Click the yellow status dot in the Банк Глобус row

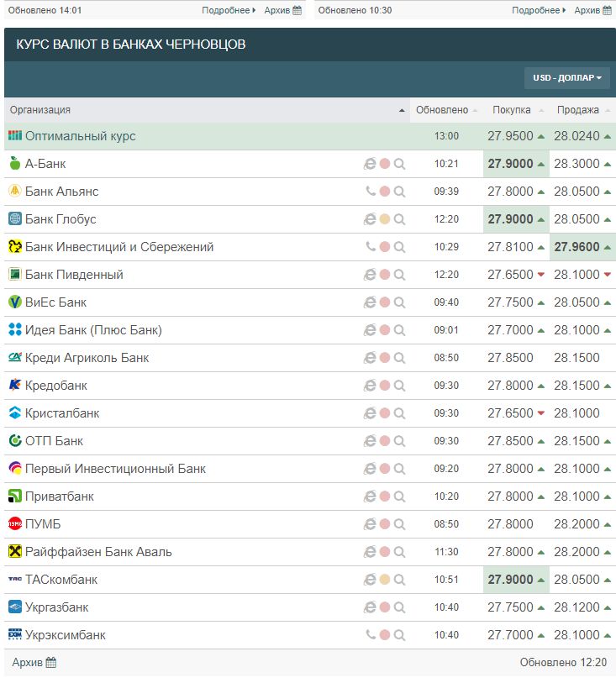point(385,219)
